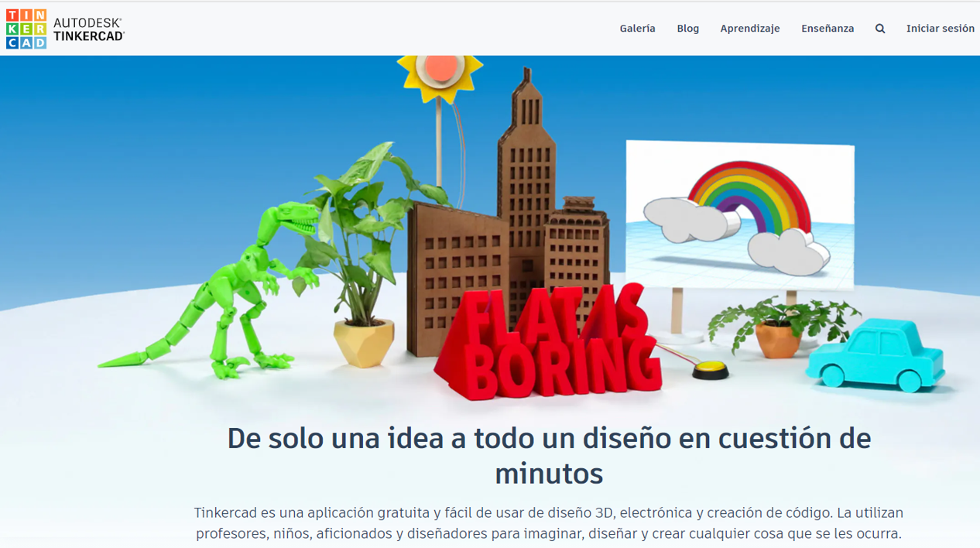This screenshot has height=548, width=980.
Task: Go to the Blog page
Action: pos(687,29)
